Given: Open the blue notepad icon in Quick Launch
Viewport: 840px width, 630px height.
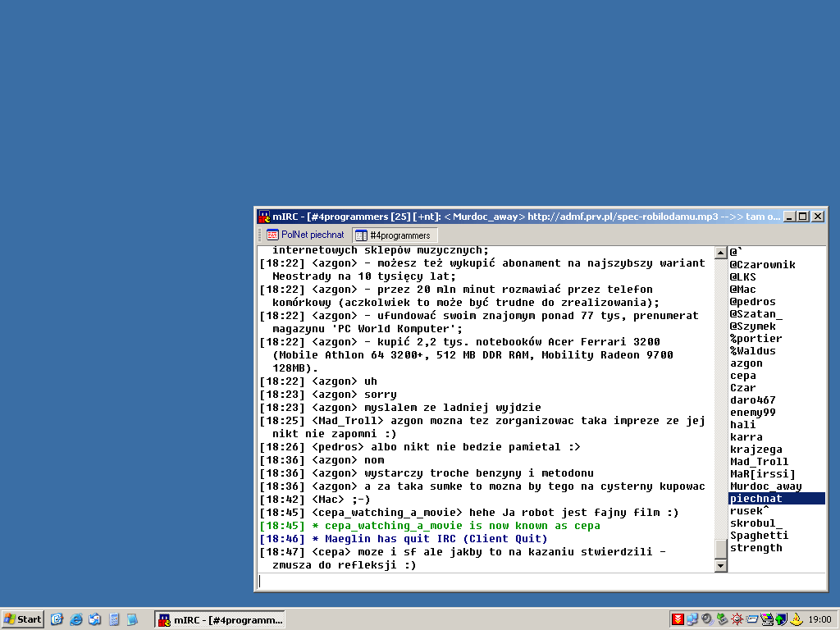Looking at the screenshot, I should coord(132,619).
